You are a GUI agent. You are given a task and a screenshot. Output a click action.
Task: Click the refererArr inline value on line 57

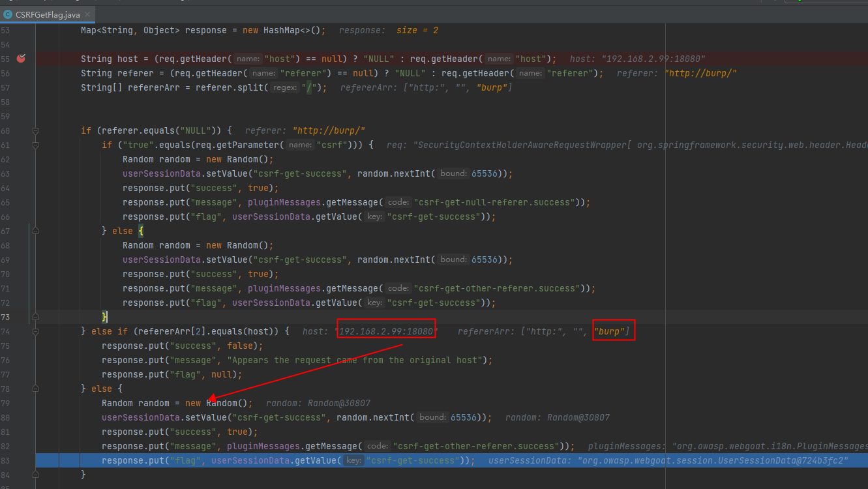coord(426,87)
